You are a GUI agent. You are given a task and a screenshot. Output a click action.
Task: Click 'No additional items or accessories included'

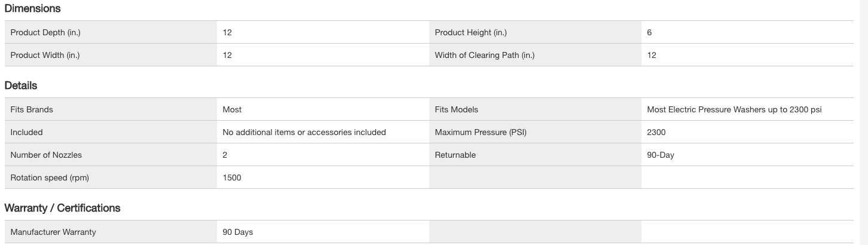[x=304, y=132]
